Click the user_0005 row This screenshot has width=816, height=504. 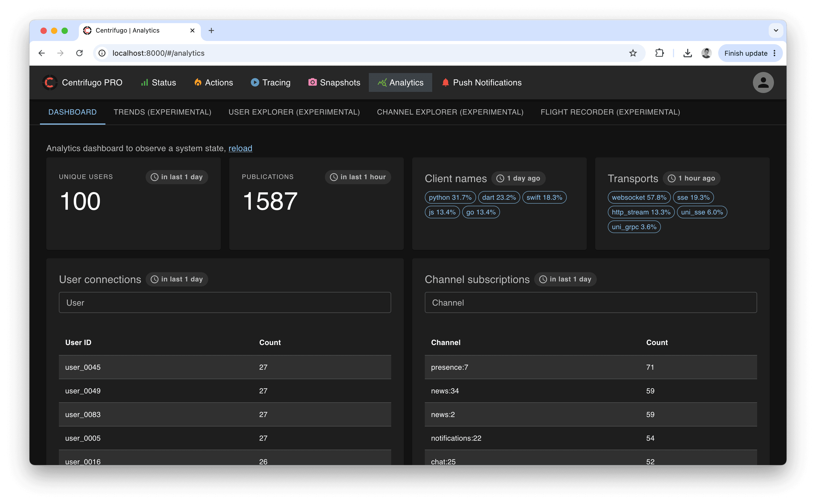click(x=225, y=438)
